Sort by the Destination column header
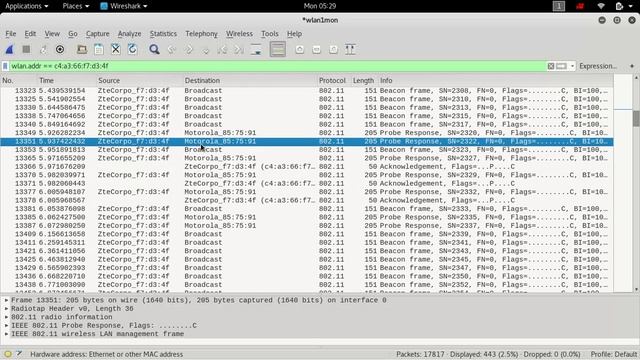 tap(250, 80)
